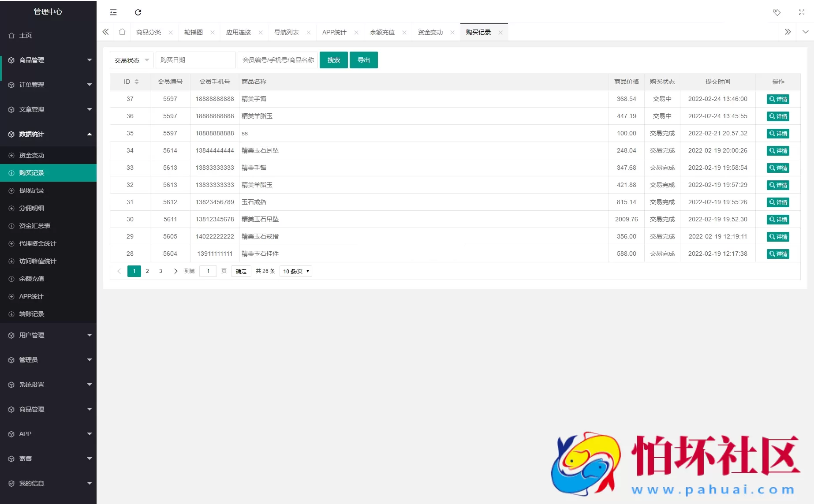Image resolution: width=814 pixels, height=504 pixels.
Task: Go to page 2 in the pagination
Action: (147, 271)
